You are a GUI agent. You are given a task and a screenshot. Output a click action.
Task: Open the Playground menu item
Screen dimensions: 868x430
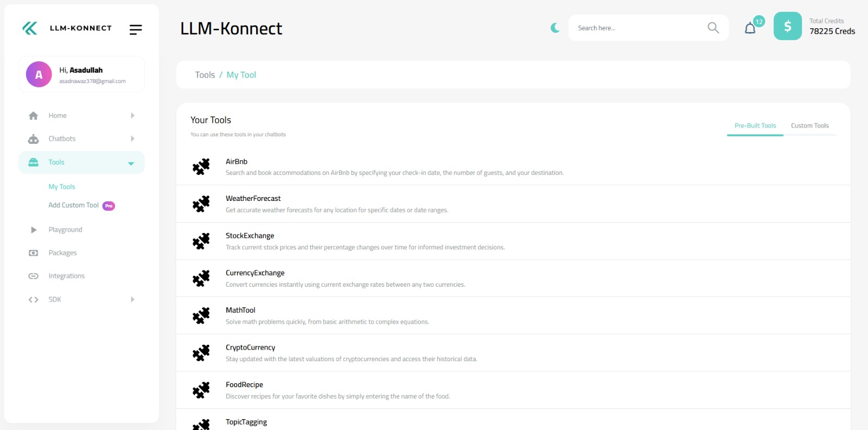65,230
